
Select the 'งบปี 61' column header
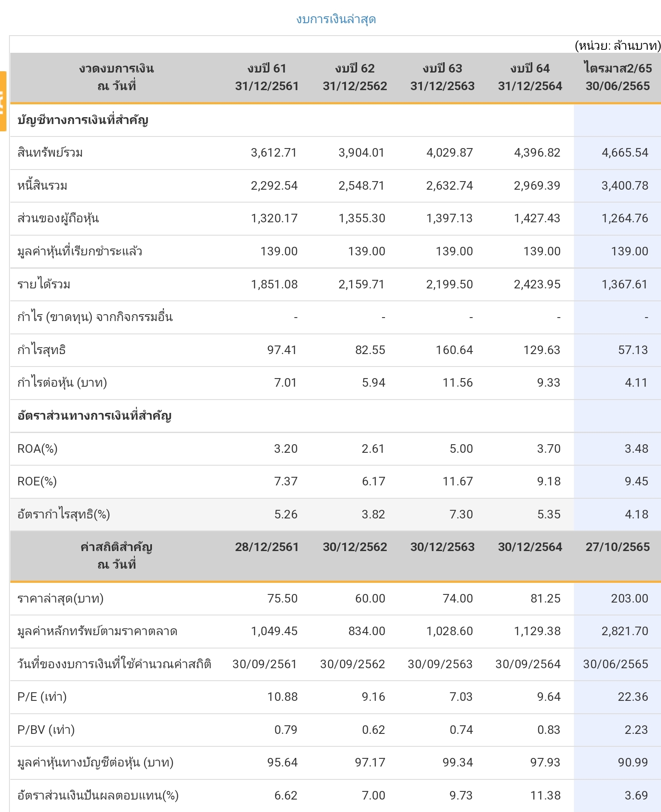tap(267, 77)
